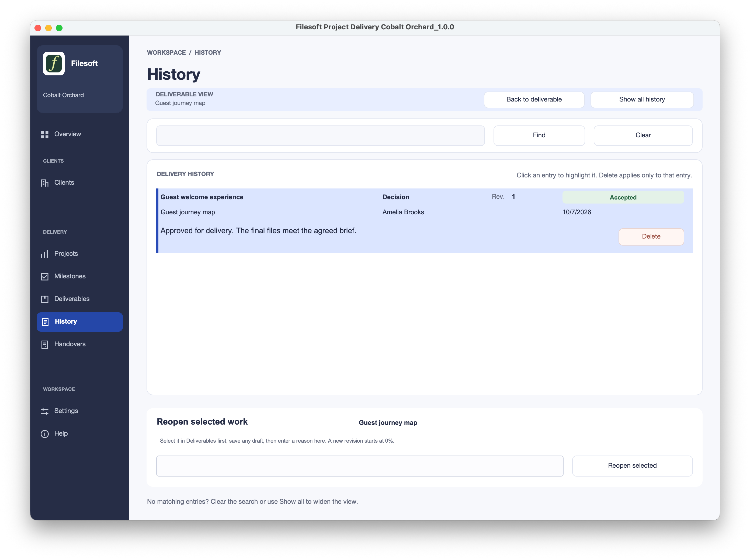Click the 10/7/2026 date
The width and height of the screenshot is (750, 560).
[577, 212]
